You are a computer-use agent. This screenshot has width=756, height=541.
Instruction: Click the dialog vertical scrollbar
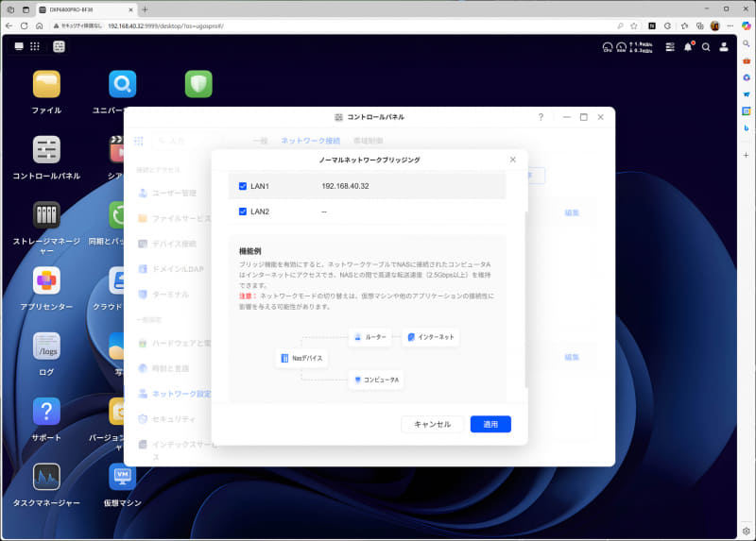coord(525,298)
